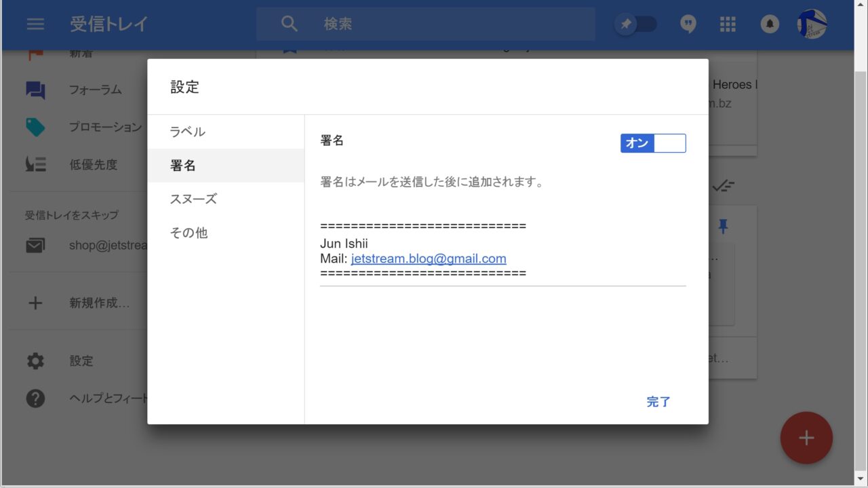868x488 pixels.
Task: Select the その他 settings tab
Action: (x=189, y=233)
